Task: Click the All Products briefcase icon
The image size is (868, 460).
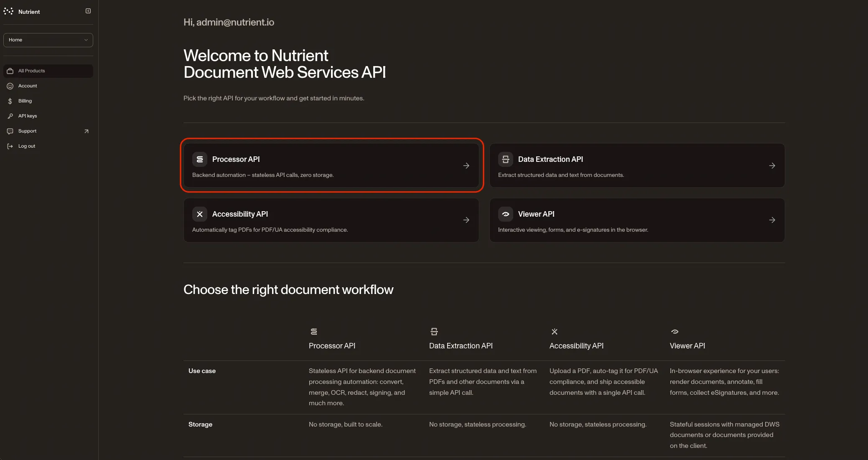Action: [10, 71]
